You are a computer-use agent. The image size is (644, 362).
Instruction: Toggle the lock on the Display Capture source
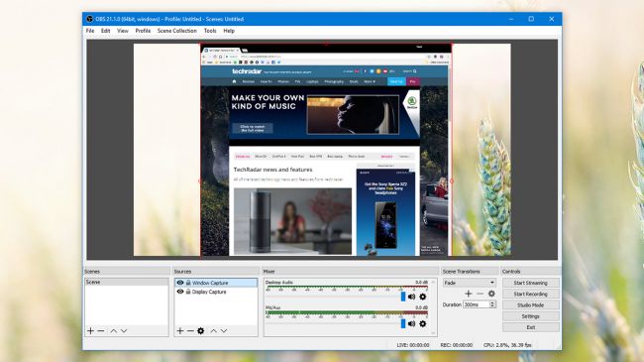[188, 292]
